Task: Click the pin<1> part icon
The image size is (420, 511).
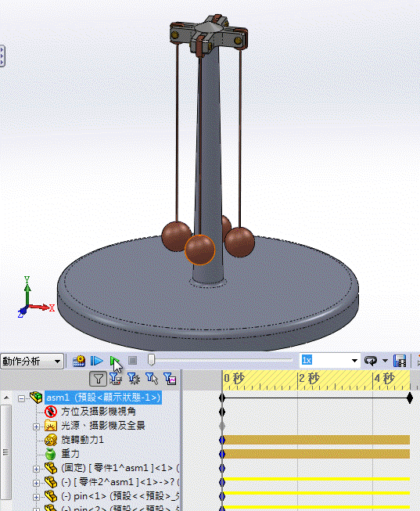Action: coord(51,496)
